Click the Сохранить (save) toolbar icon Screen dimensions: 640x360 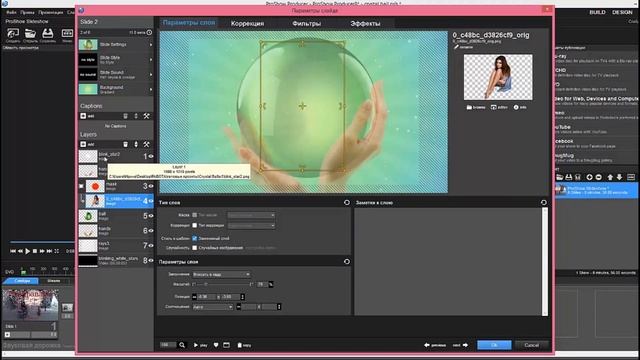[48, 33]
